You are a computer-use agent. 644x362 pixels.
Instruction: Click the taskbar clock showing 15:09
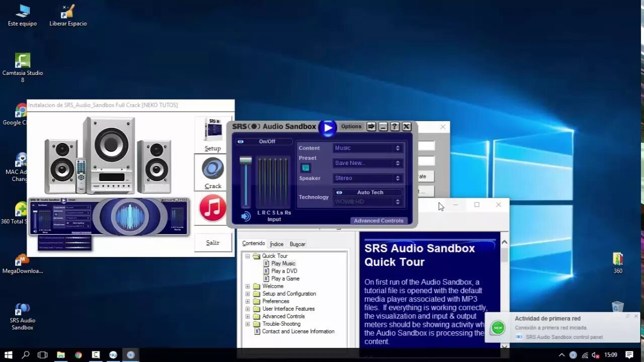click(x=610, y=355)
